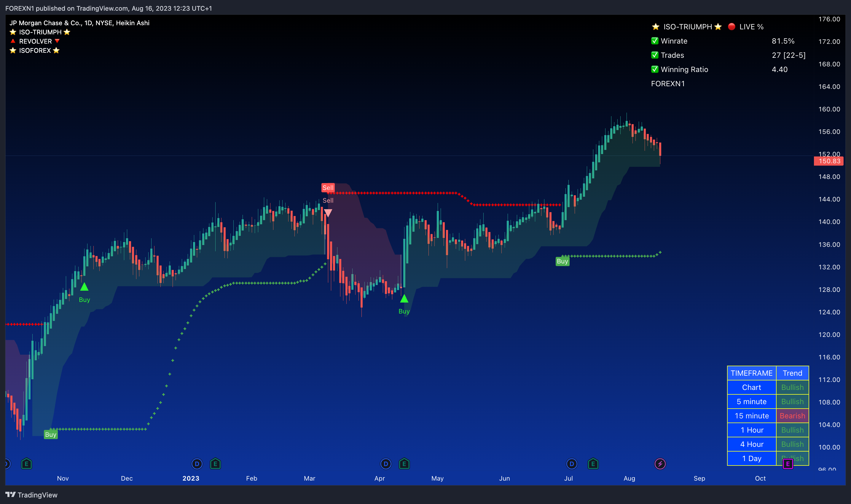Click the star left of the ISO-TRIUMPH stats header

point(656,26)
